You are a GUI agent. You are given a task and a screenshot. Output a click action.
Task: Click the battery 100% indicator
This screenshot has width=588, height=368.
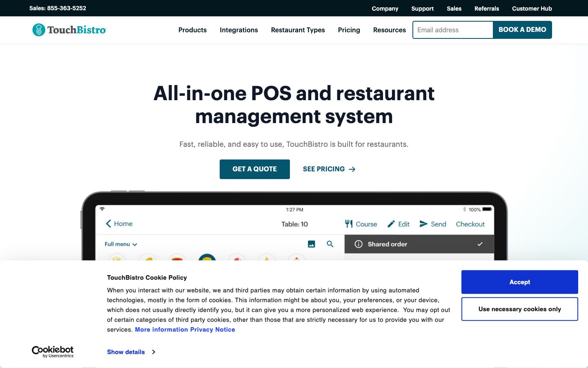(x=480, y=209)
